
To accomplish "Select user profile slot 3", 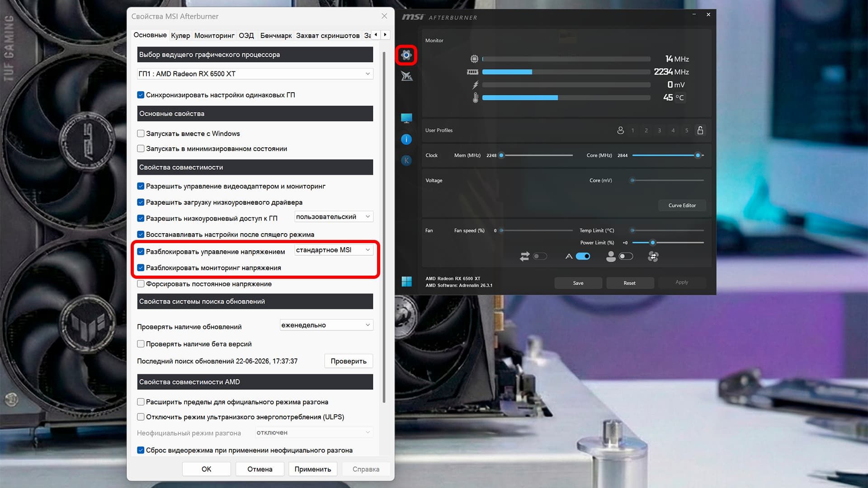I will [x=659, y=131].
